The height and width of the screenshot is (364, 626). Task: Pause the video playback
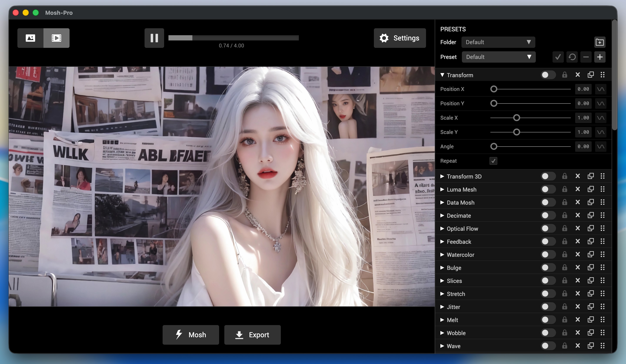point(154,38)
